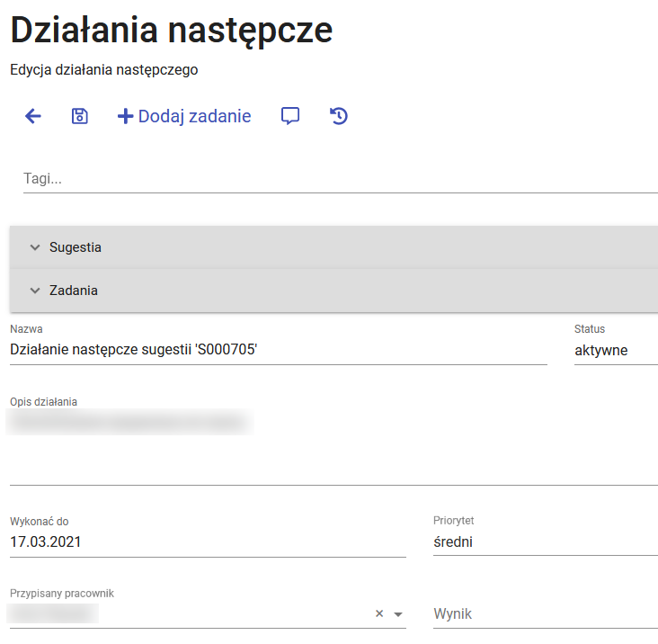Click the chevron icon beside Zadania
658x644 pixels.
coord(35,291)
